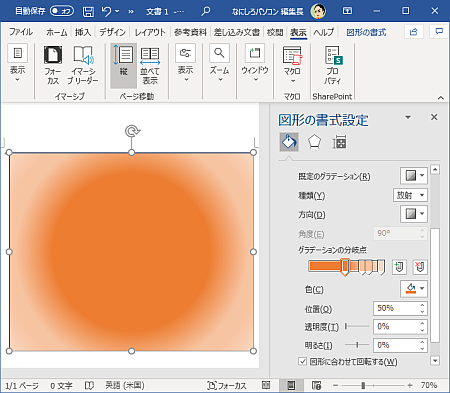Open the task pane options dropdown arrow
This screenshot has width=450, height=393.
tap(408, 117)
